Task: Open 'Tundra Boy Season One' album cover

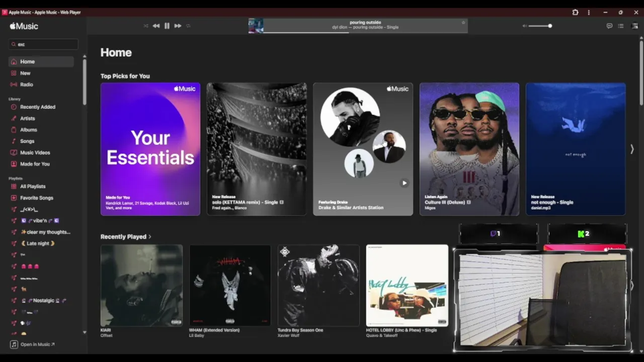Action: [x=318, y=286]
